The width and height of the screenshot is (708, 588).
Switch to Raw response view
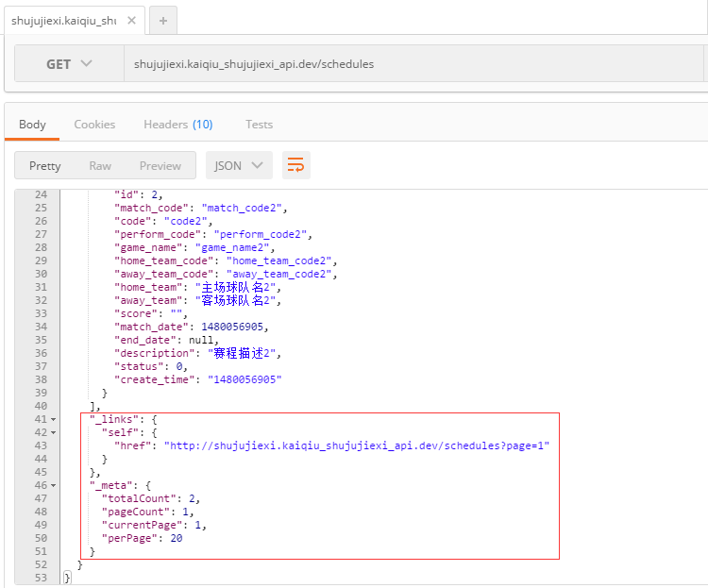click(x=100, y=165)
